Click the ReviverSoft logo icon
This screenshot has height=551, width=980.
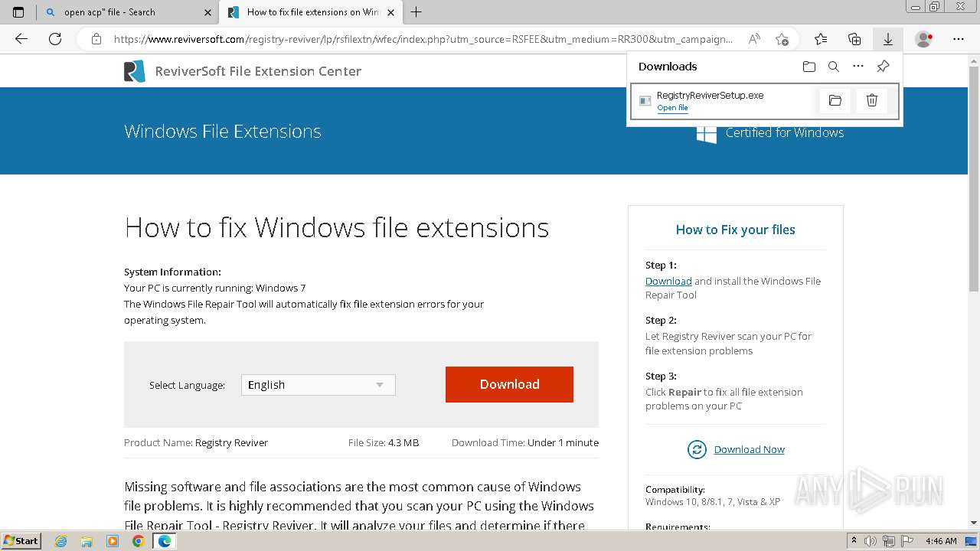(134, 71)
